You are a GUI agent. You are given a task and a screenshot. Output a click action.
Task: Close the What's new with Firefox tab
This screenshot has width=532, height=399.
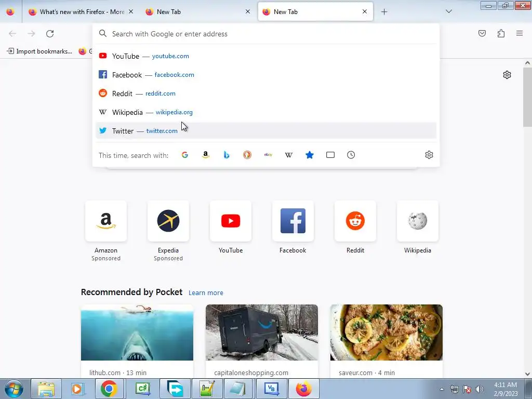click(x=131, y=12)
